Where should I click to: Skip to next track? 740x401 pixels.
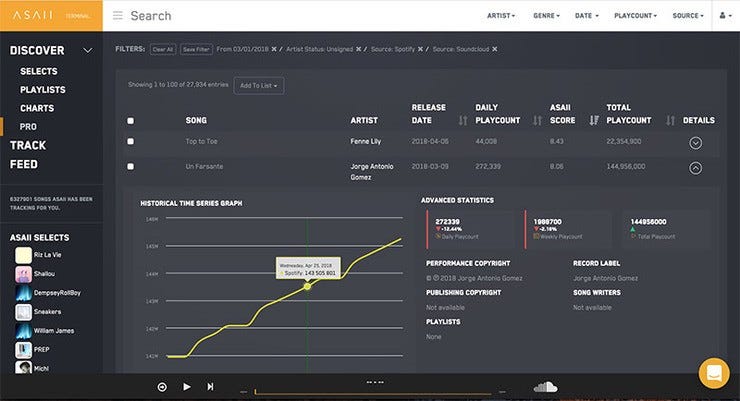[210, 387]
